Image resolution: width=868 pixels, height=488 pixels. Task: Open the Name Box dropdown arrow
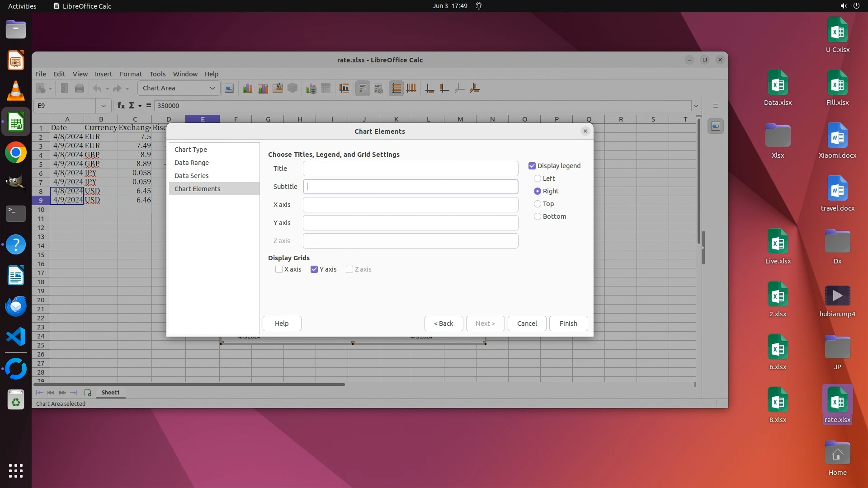(x=104, y=106)
